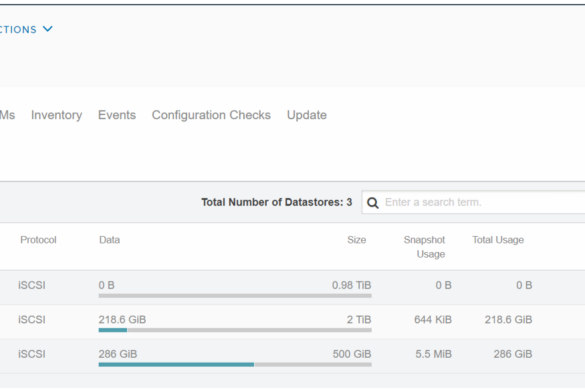Click the 5.5 MiB snapshot usage cell
This screenshot has height=390, width=585.
coord(434,354)
